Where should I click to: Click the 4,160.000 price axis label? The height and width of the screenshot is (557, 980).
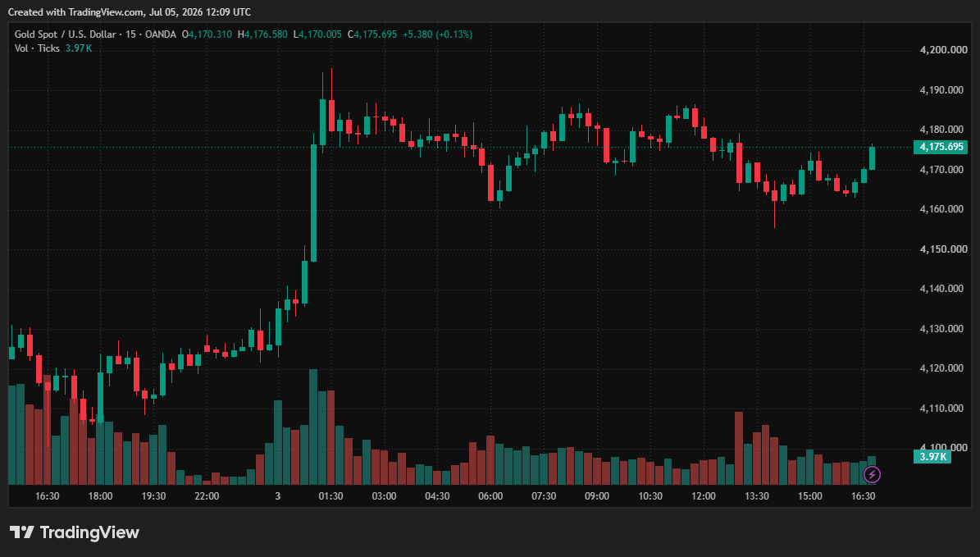pos(941,209)
